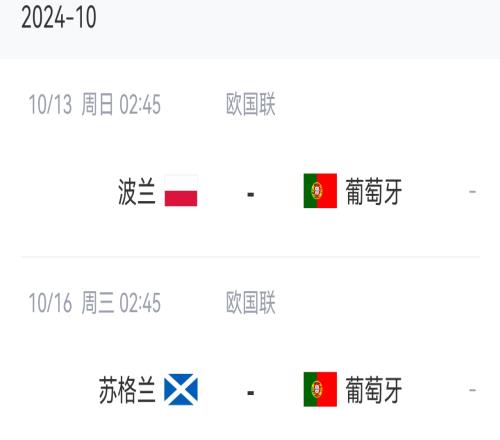
Task: Select the 2024-10 month header
Action: point(59,17)
